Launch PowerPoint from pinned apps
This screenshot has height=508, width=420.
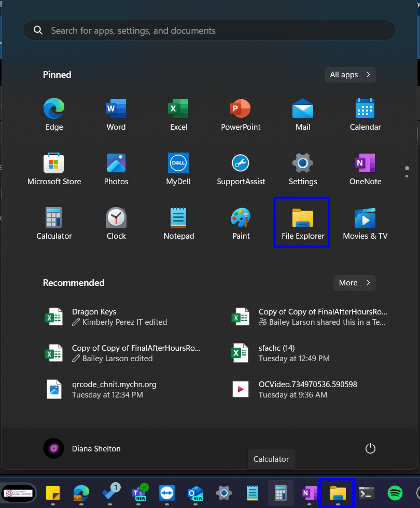[241, 114]
